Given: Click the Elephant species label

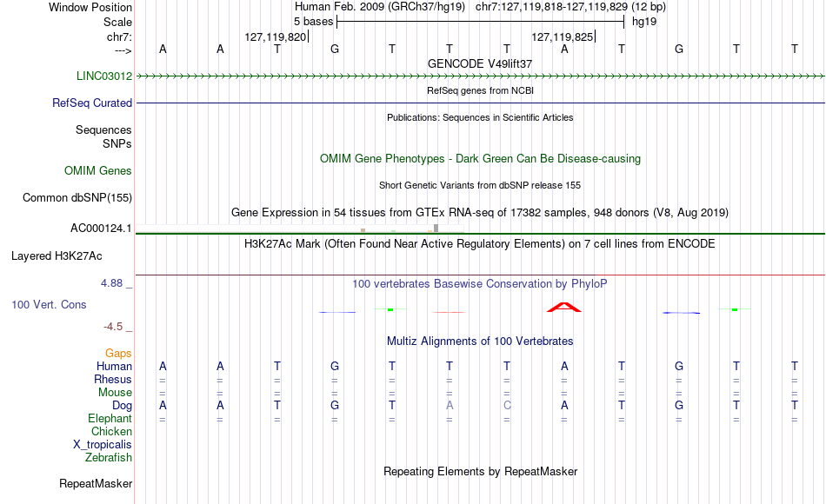Looking at the screenshot, I should point(110,418).
